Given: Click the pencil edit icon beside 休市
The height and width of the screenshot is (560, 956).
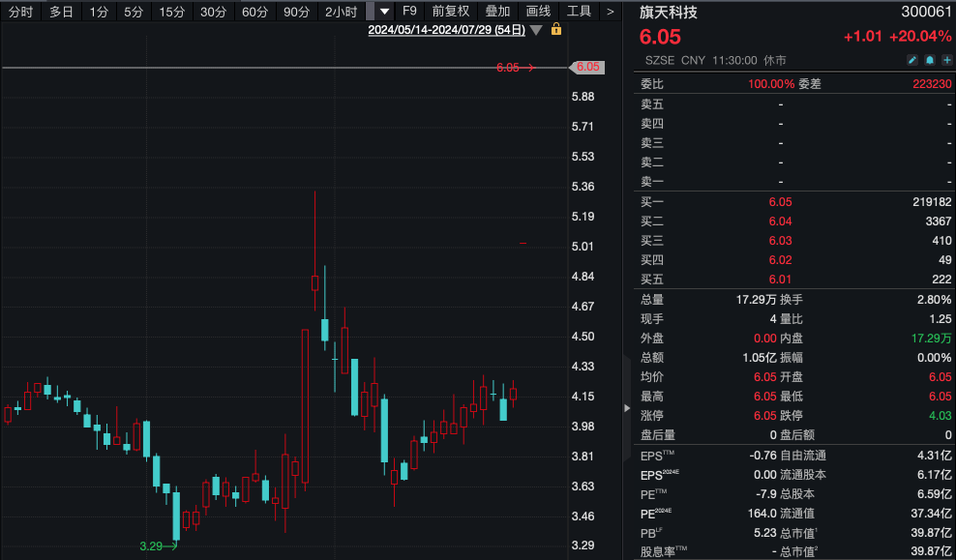Looking at the screenshot, I should tap(911, 60).
